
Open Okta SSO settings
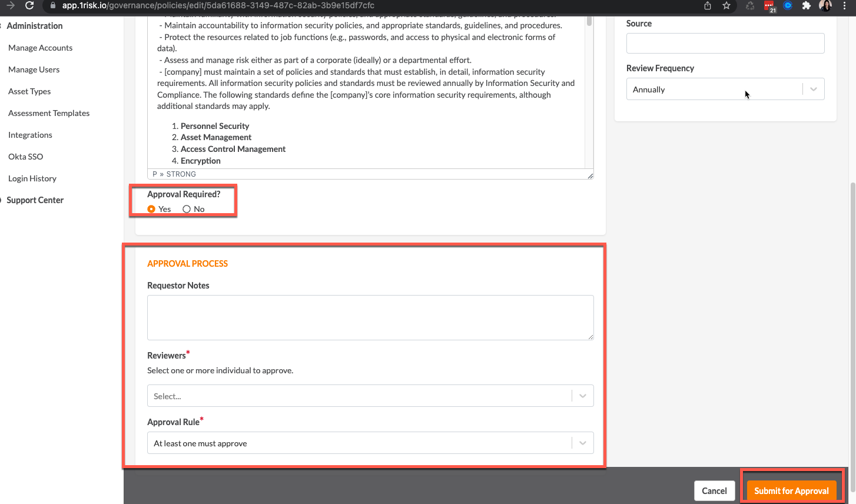(x=25, y=157)
